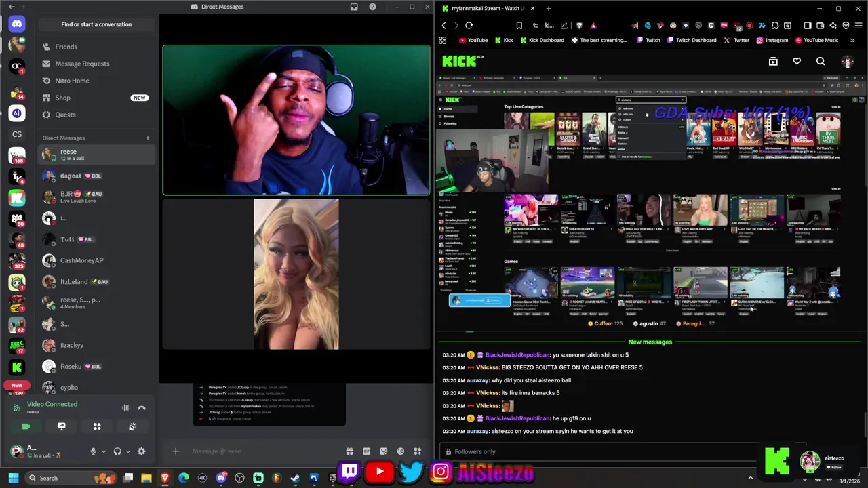Open the browser sidebar panel icon
The height and width of the screenshot is (488, 868).
(807, 26)
